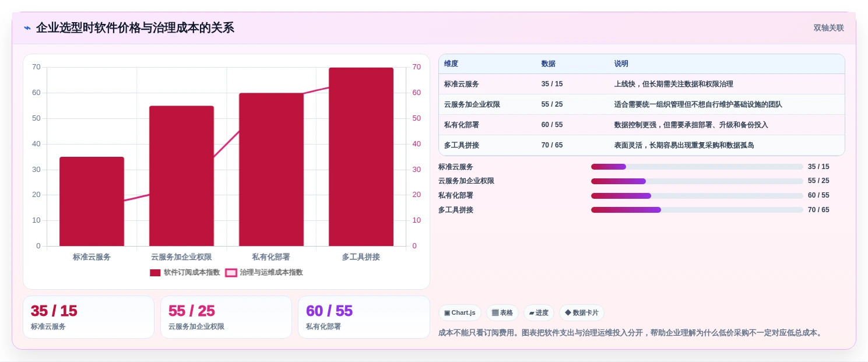Select the 进度 tag chip
The image size is (868, 362).
[539, 313]
